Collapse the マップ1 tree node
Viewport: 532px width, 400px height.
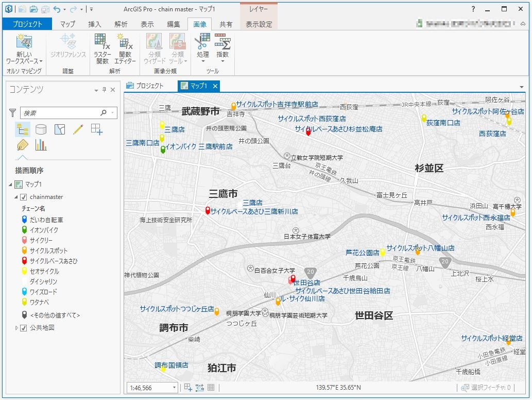10,185
